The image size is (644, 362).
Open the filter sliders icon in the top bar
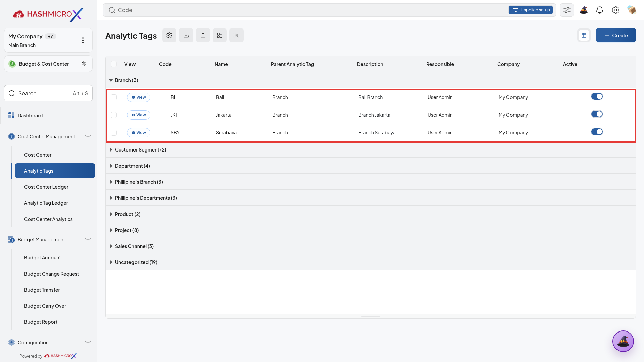click(567, 10)
